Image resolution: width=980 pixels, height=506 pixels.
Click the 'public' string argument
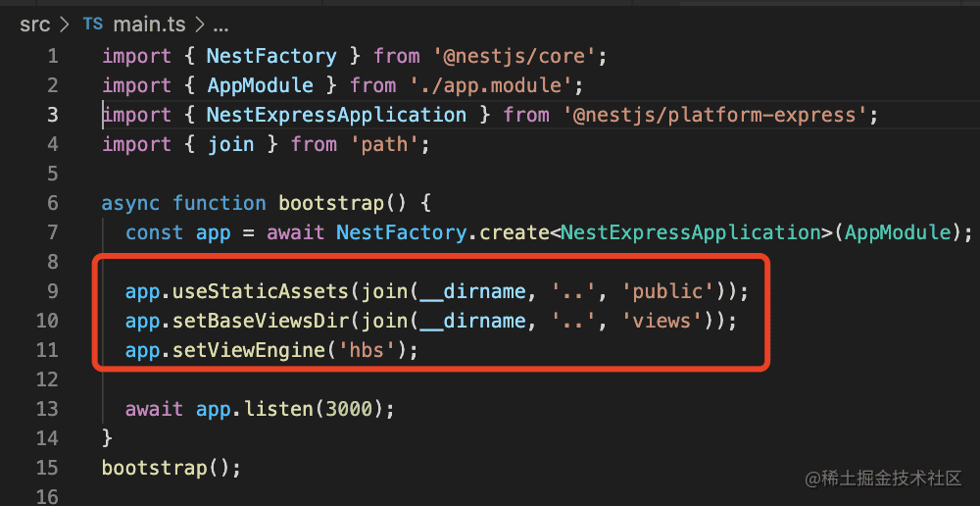[x=672, y=291]
